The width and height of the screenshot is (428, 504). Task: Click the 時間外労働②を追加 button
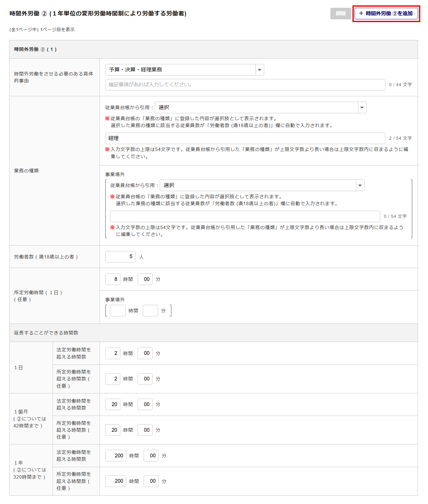[386, 14]
